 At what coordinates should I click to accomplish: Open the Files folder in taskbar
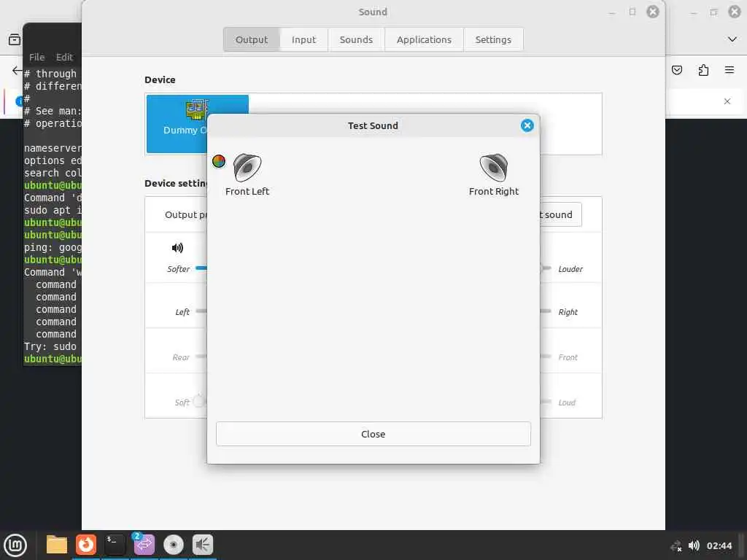click(57, 545)
